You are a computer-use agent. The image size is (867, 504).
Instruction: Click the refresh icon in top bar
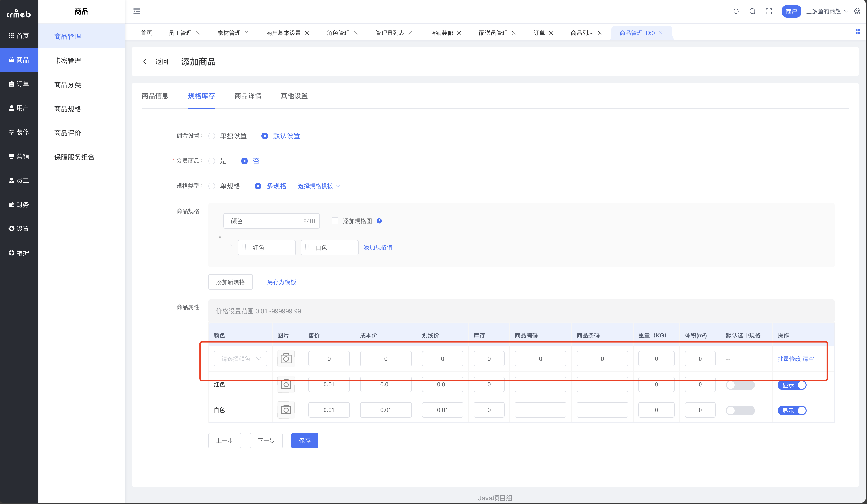(736, 11)
